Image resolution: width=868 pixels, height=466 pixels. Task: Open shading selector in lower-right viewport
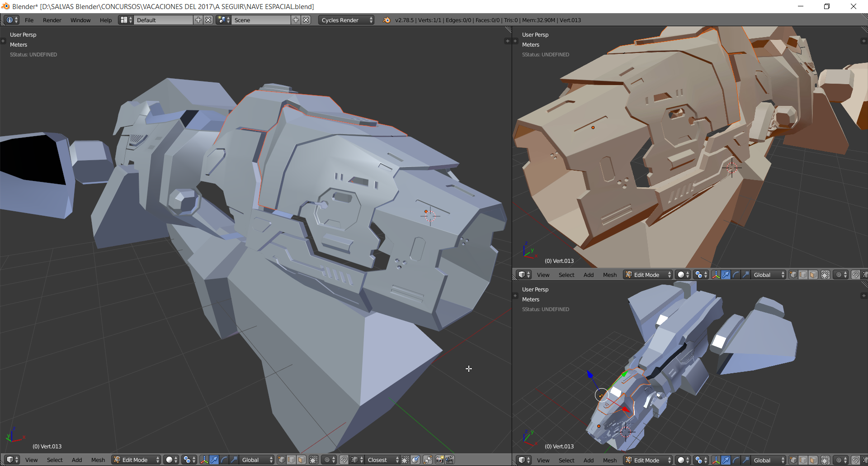point(683,460)
